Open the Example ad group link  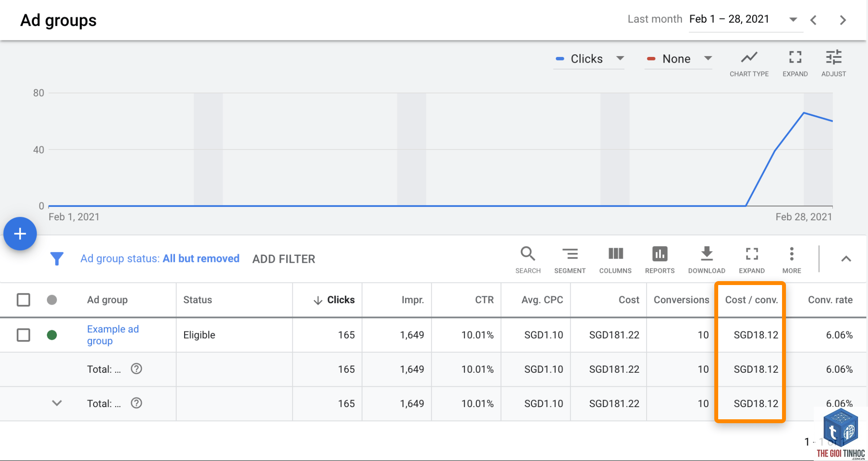coord(113,335)
